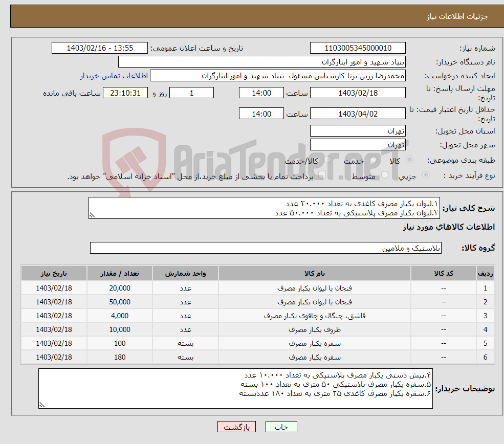Image resolution: width=504 pixels, height=444 pixels.
Task: Click the تاریخ نیاز column header
Action: 54,273
